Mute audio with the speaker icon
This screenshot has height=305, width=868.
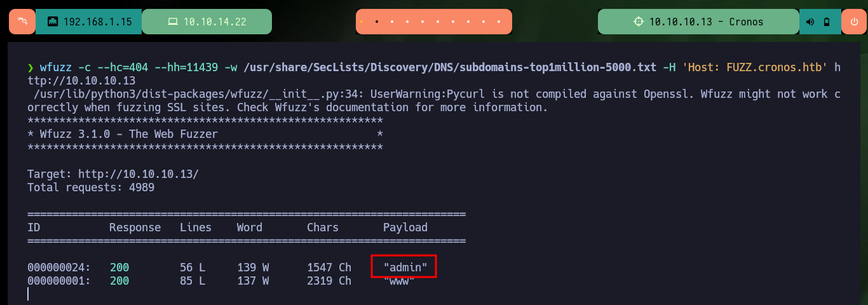[810, 22]
